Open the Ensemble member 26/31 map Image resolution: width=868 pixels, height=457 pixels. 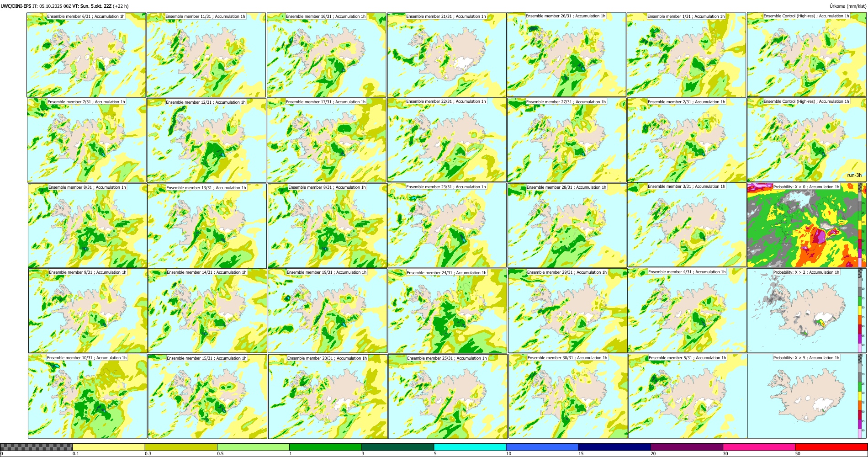pyautogui.click(x=566, y=54)
